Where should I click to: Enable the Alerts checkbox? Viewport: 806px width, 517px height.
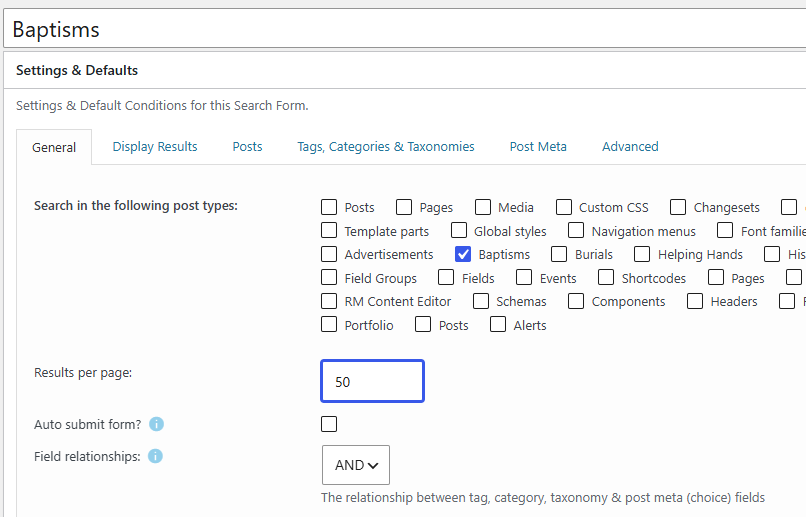coord(498,325)
